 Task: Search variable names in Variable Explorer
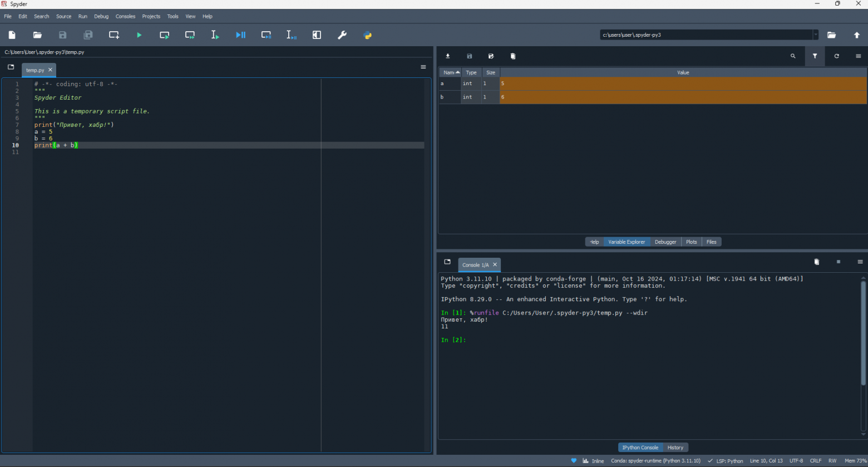(793, 56)
